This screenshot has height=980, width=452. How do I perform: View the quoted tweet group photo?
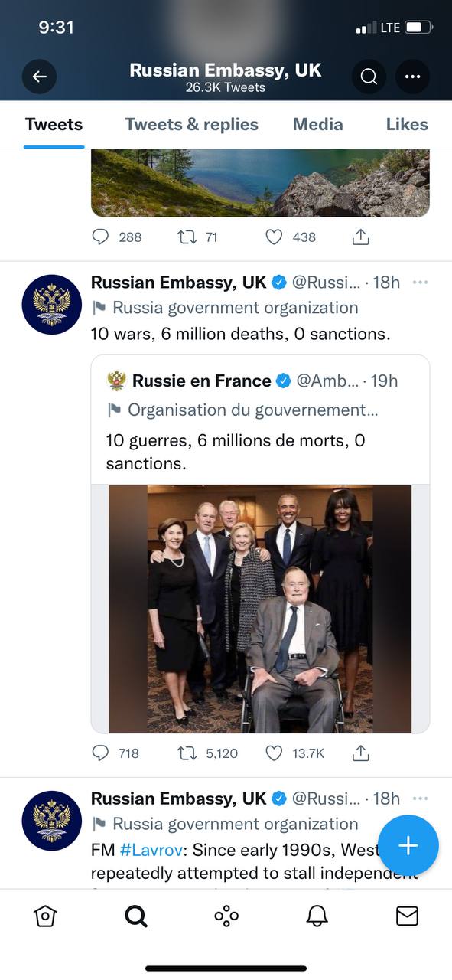point(260,609)
